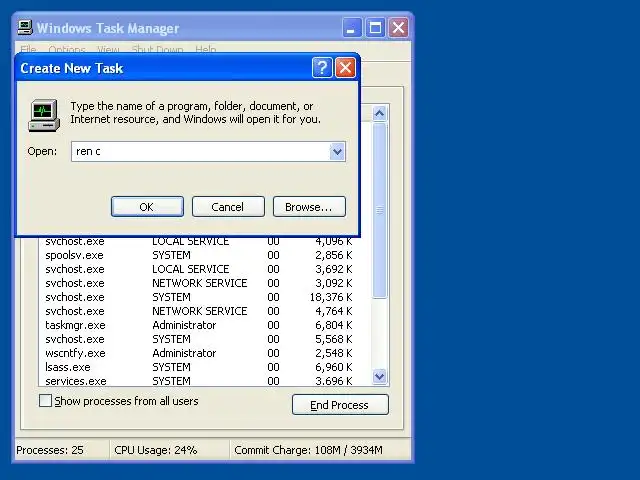
Task: Click SYSTEM user name beside lsass.exe
Action: (171, 367)
